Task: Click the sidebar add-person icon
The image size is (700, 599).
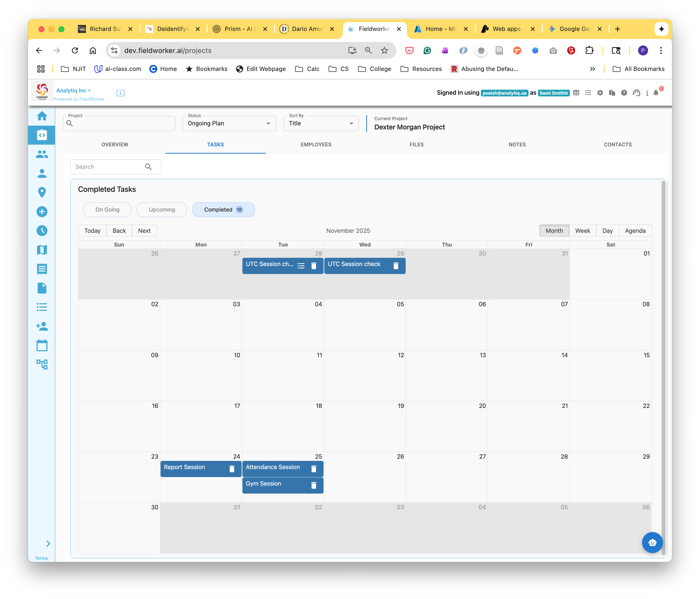Action: click(42, 326)
